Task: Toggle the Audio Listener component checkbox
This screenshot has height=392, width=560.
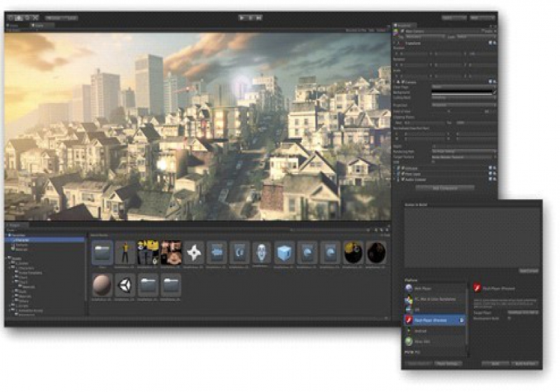Action: pos(403,179)
